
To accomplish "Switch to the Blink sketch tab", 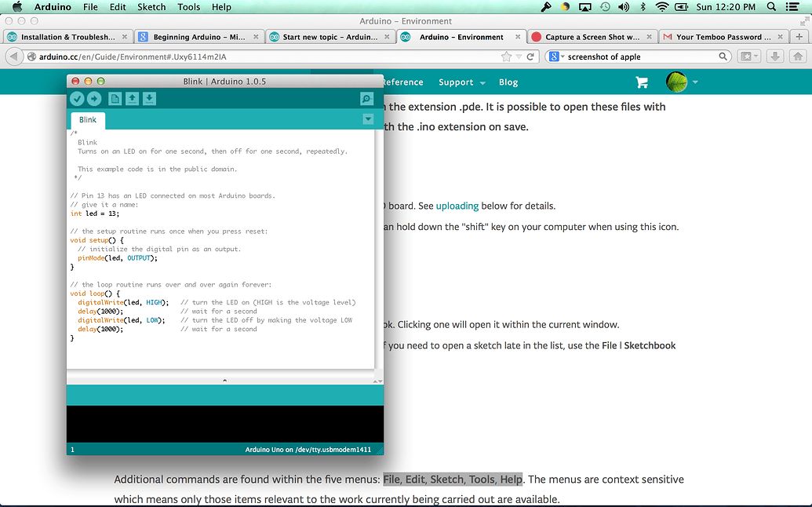I will [x=87, y=120].
